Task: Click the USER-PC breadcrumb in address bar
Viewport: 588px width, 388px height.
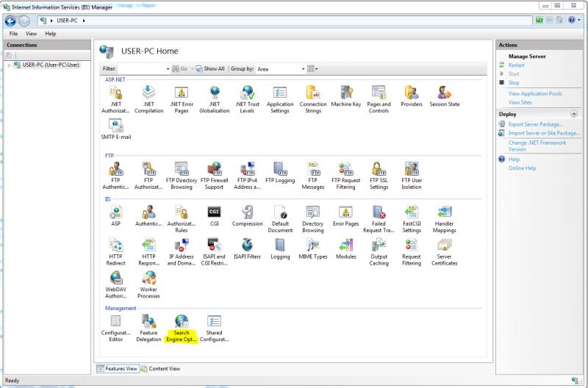Action: coord(67,21)
